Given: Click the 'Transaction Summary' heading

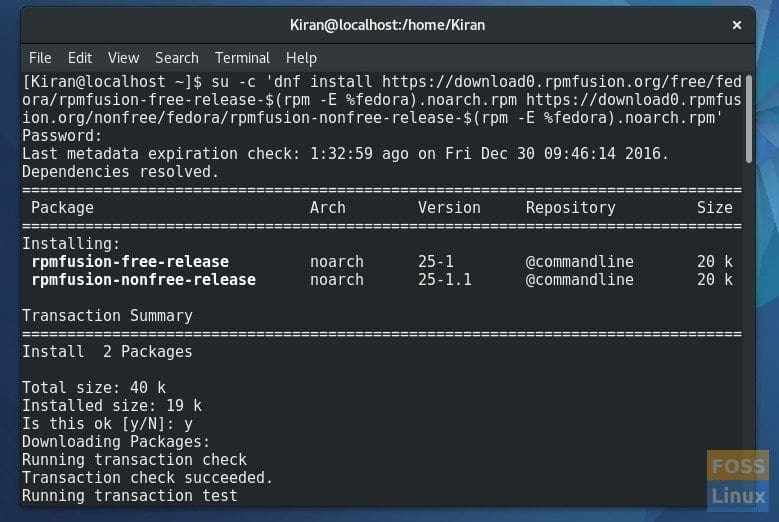Looking at the screenshot, I should pyautogui.click(x=107, y=316).
